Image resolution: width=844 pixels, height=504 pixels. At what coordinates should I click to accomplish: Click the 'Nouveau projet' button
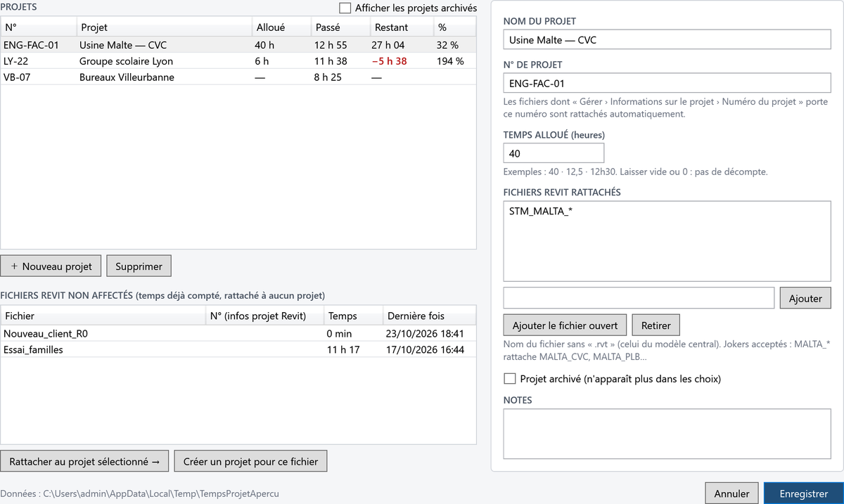(51, 266)
